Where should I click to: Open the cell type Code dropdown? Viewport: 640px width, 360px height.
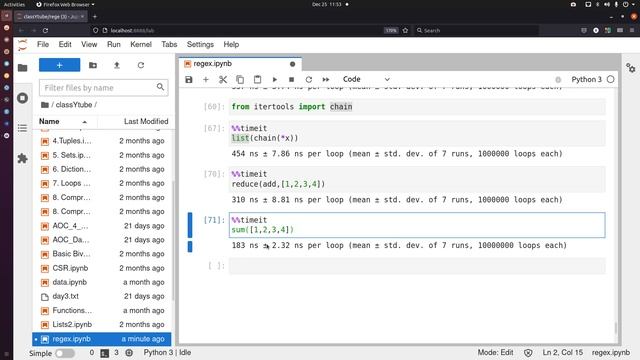coord(366,79)
